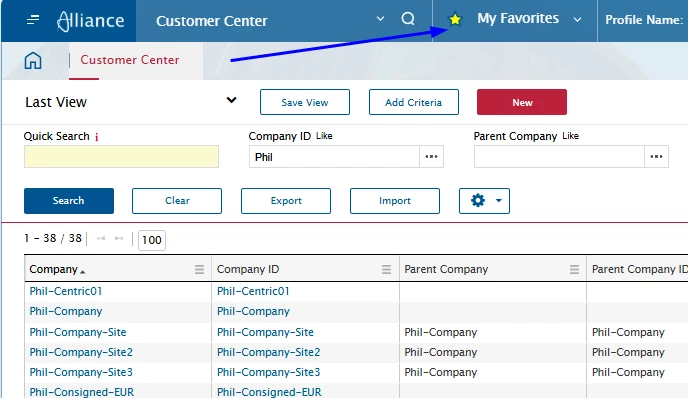
Task: Open the Company column menu icon
Action: click(199, 269)
